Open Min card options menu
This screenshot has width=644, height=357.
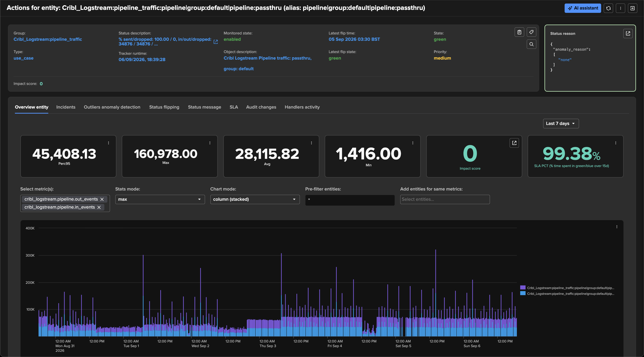[x=413, y=143]
